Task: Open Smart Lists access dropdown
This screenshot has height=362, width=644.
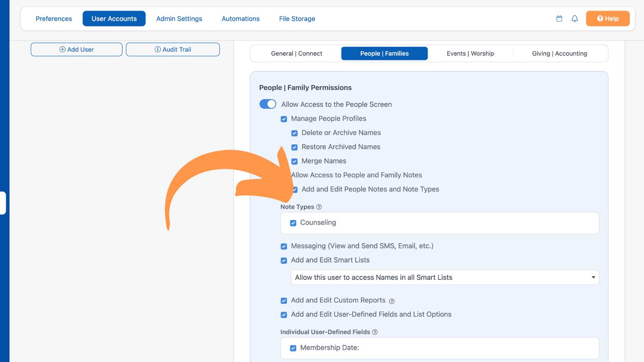Action: tap(445, 277)
